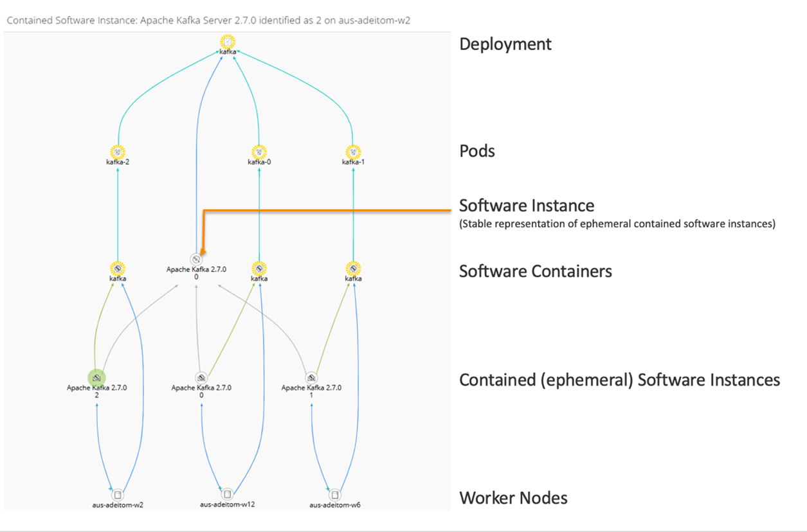807x532 pixels.
Task: Select the kafka container icon below pod kafka-1
Action: tap(353, 268)
